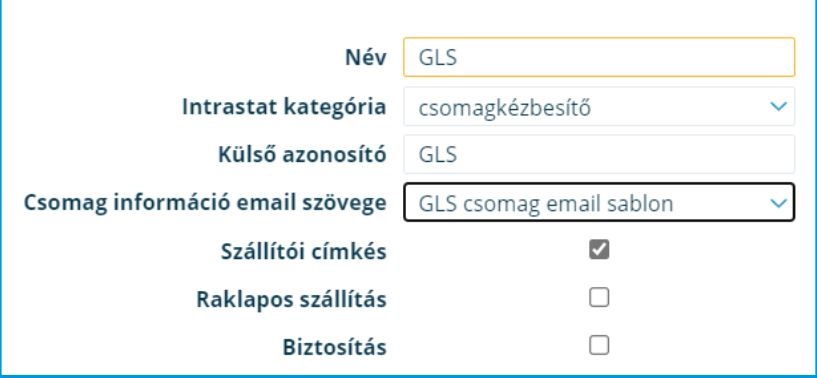Click the chevron arrow of Intrastat kategória
This screenshot has width=817, height=378.
(x=778, y=106)
